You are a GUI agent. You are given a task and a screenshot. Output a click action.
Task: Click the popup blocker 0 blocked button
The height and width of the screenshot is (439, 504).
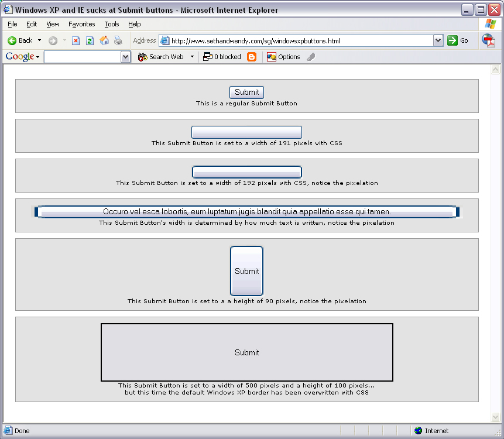(222, 57)
